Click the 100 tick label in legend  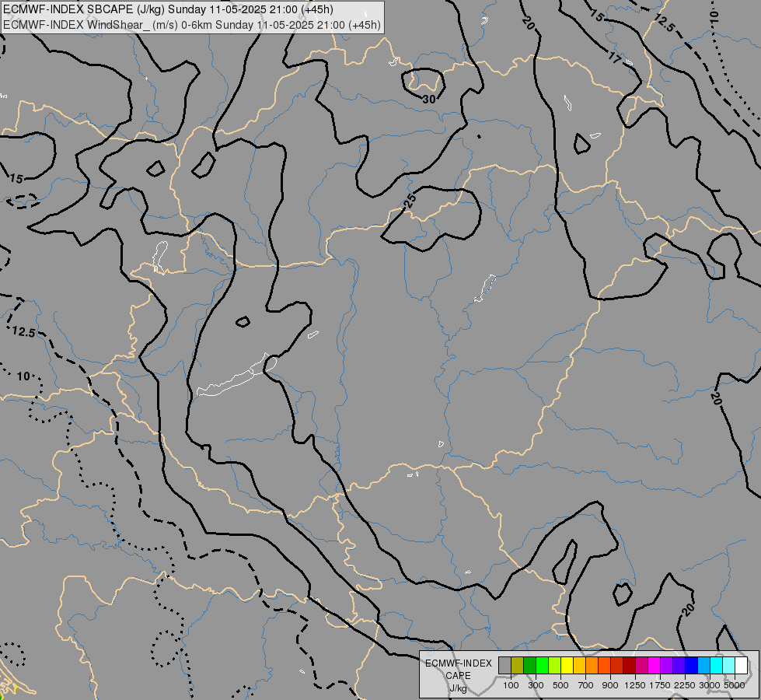pos(511,685)
